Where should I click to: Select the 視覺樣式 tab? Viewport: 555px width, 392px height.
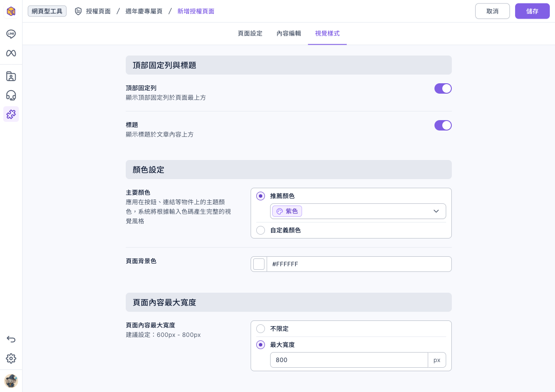tap(327, 33)
